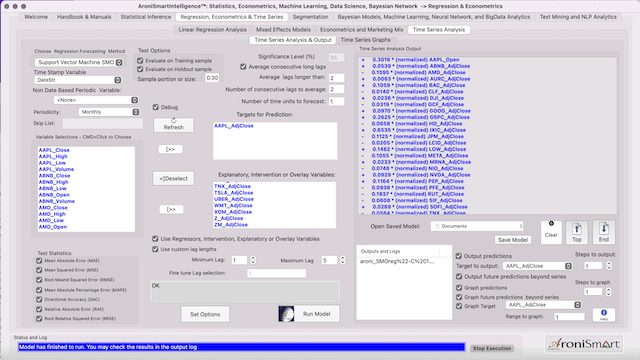
Task: Toggle Average consecutive long lags
Action: pos(243,67)
